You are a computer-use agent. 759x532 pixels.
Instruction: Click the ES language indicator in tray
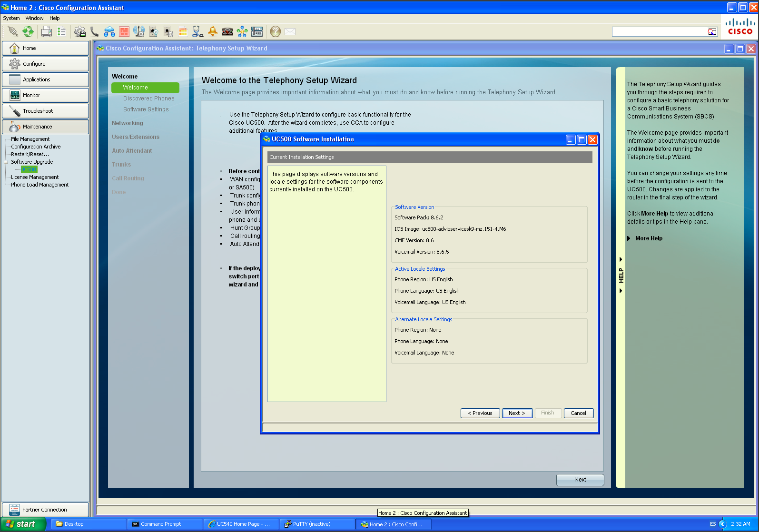(x=713, y=524)
